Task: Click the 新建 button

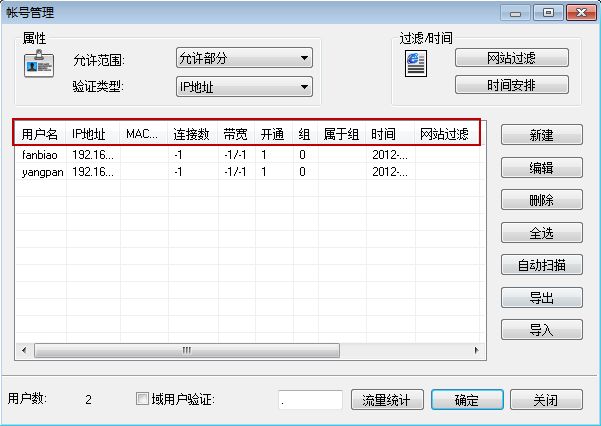Action: click(x=542, y=135)
